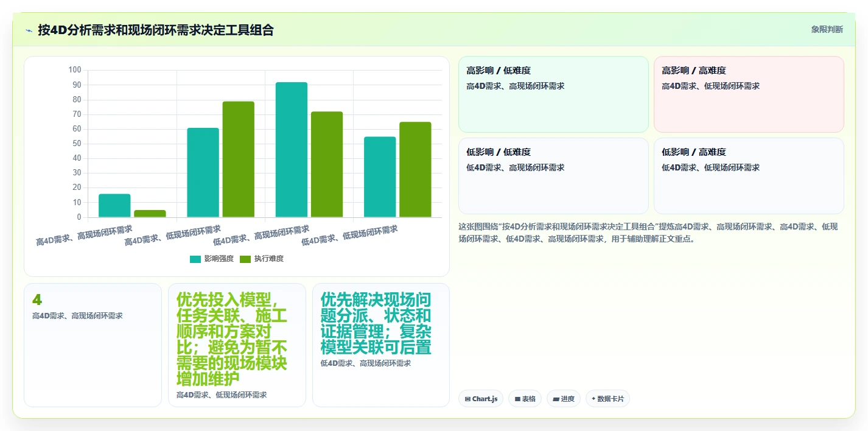The height and width of the screenshot is (431, 868).
Task: Click the teal 影响强度 bar valued 61
Action: coord(203,173)
